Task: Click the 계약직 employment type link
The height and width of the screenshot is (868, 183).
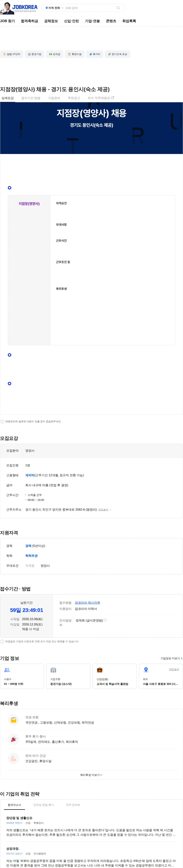Action: click(30, 476)
